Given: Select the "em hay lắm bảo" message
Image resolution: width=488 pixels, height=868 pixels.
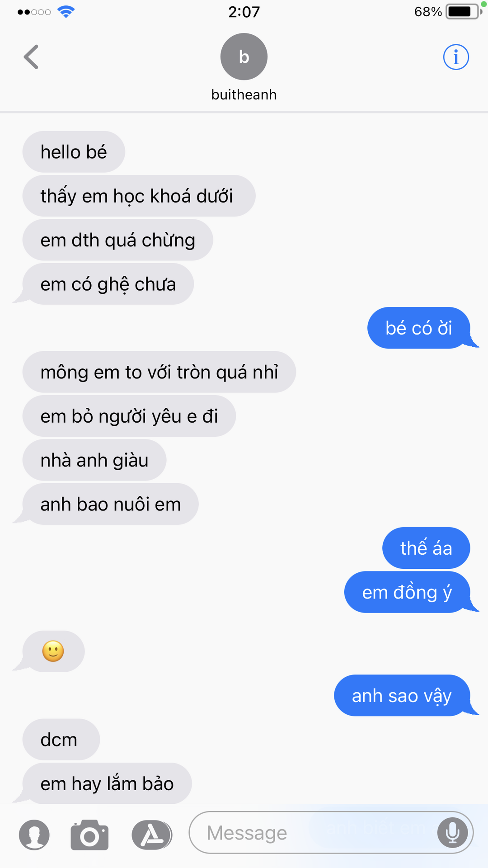Looking at the screenshot, I should (x=107, y=783).
